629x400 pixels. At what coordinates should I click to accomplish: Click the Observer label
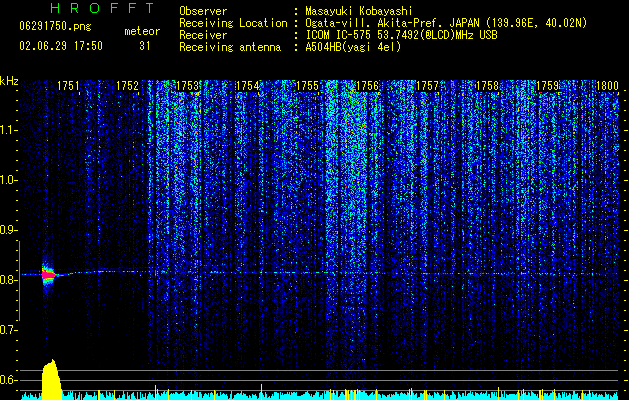click(203, 11)
